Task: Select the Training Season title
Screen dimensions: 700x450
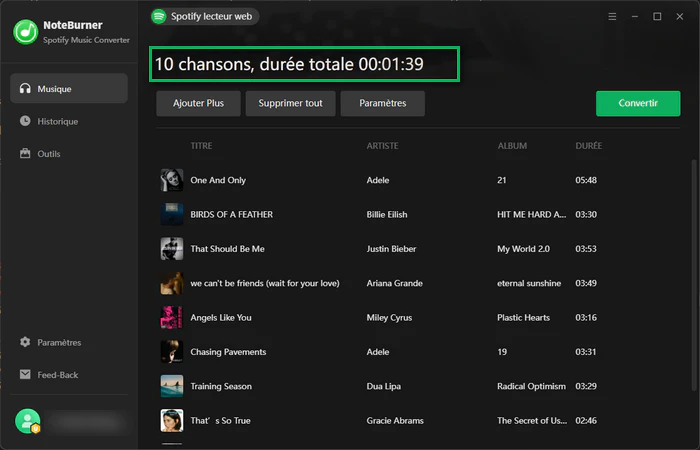Action: pyautogui.click(x=221, y=386)
